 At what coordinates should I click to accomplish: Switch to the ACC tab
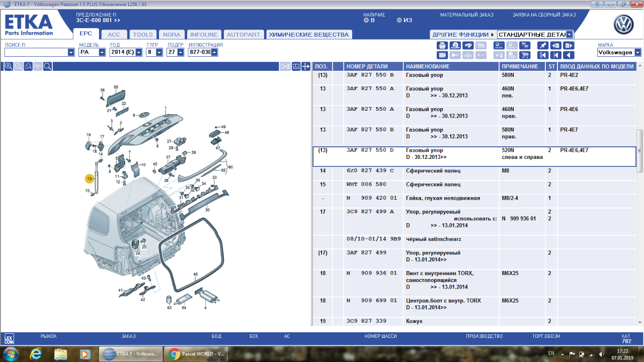(114, 35)
